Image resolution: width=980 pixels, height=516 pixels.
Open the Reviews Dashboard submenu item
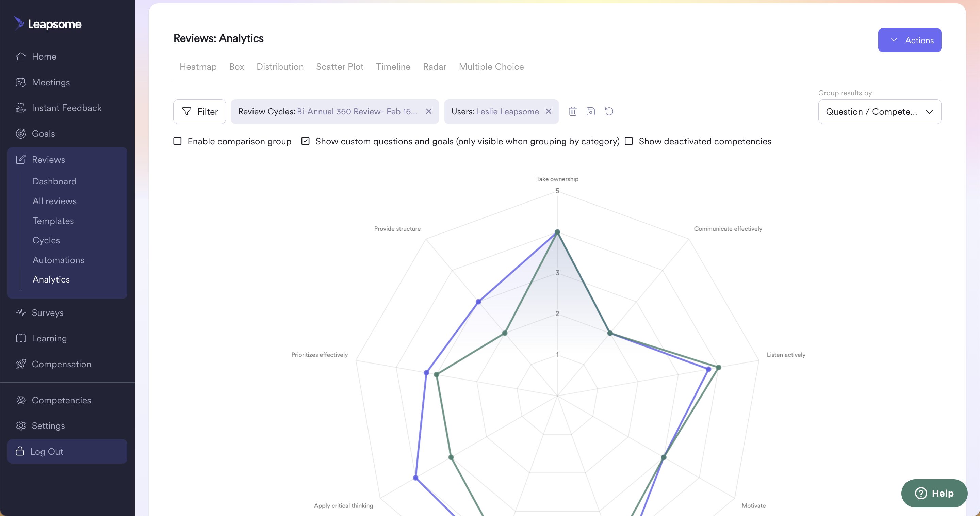coord(54,181)
